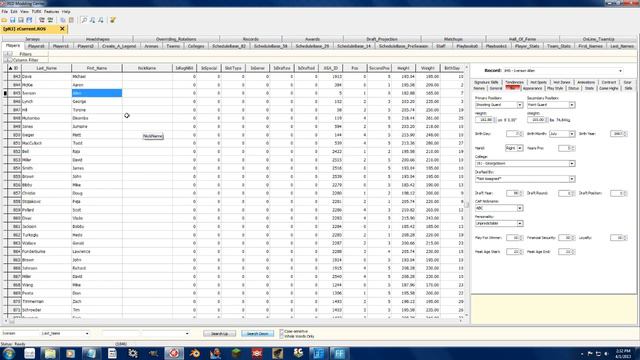This screenshot has width=640, height=360.
Task: Select the Turkoglu last name cell
Action: pyautogui.click(x=46, y=235)
